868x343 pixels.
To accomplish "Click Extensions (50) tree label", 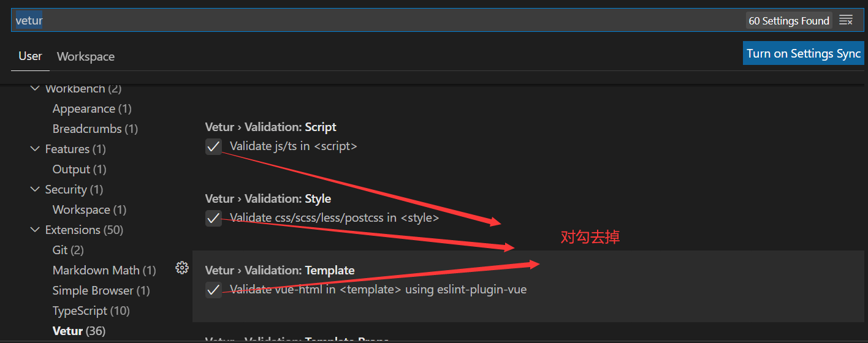I will tap(84, 230).
